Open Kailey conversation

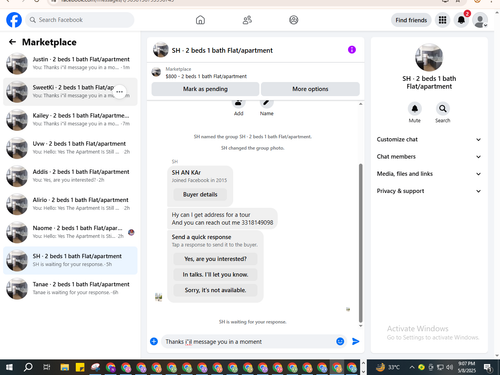coord(70,120)
